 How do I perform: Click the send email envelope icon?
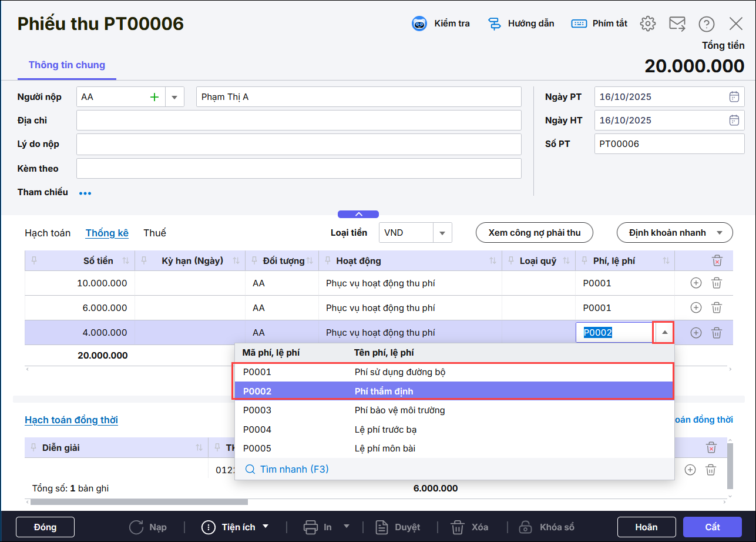677,24
